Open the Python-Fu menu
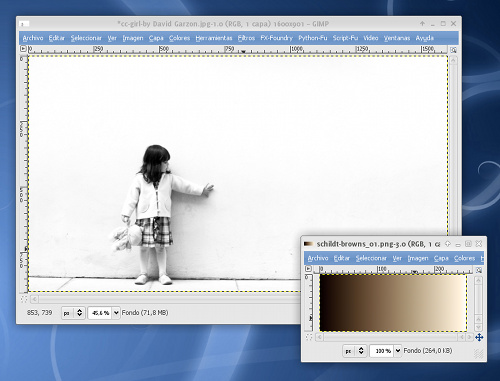Screen dimensions: 500x381 coord(313,38)
